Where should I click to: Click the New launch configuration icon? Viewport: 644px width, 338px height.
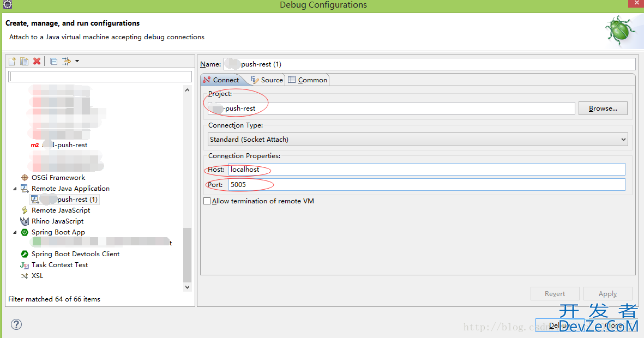[13, 61]
